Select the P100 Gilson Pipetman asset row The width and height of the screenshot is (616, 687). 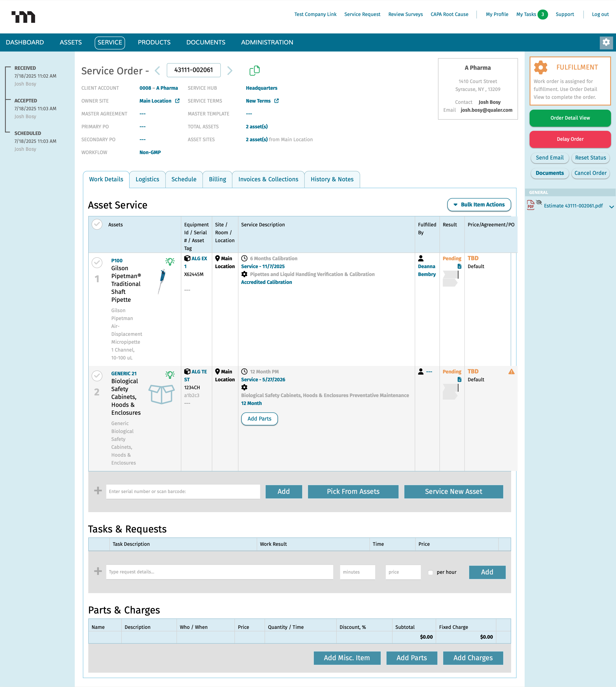click(x=97, y=263)
